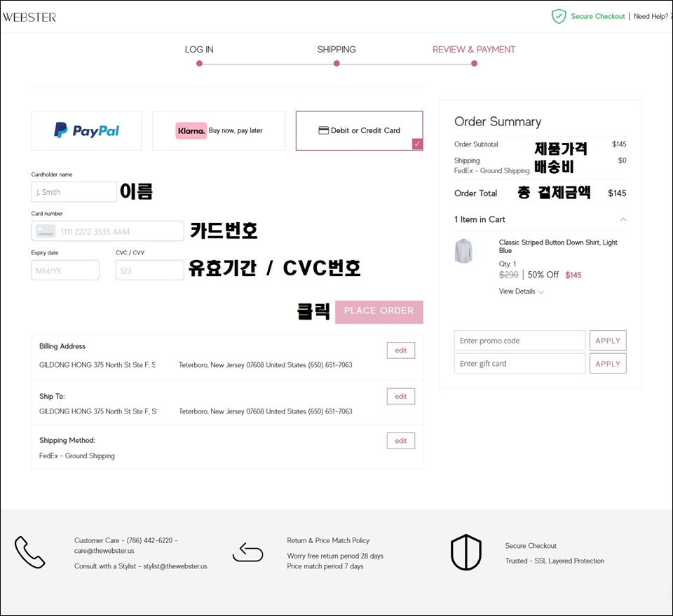Apply the gift card
This screenshot has width=673, height=616.
coord(608,363)
